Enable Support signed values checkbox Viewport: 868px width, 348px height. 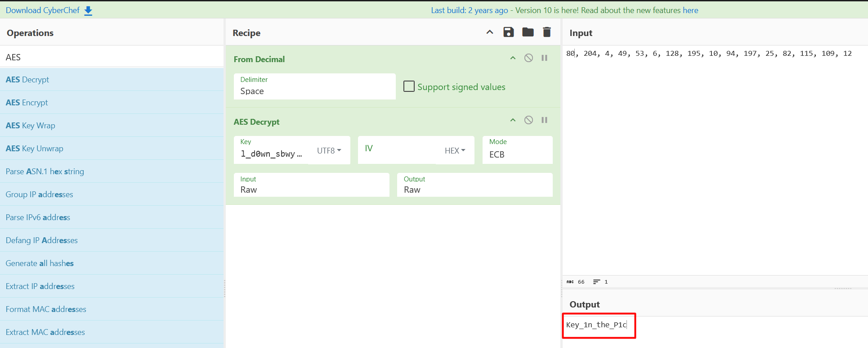coord(409,86)
